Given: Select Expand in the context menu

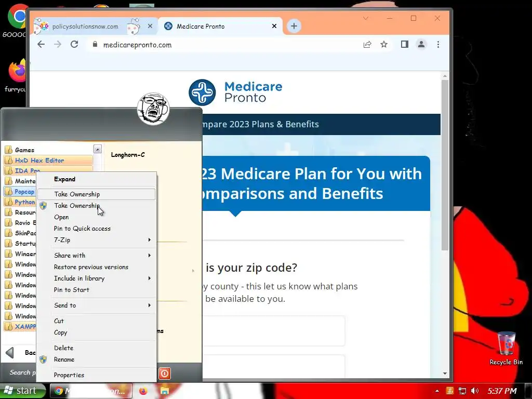Looking at the screenshot, I should tap(96, 179).
